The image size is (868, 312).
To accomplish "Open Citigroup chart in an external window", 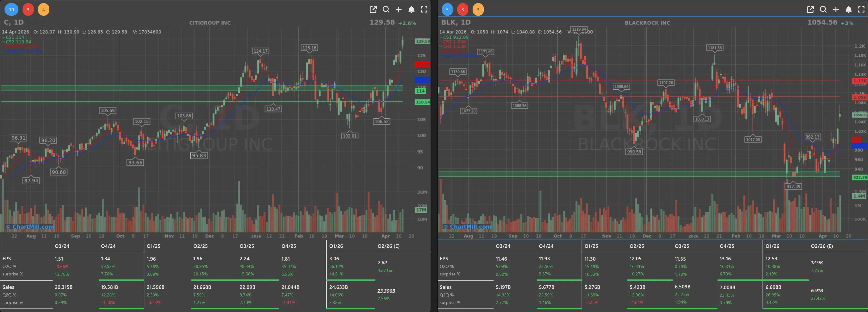I will 373,10.
